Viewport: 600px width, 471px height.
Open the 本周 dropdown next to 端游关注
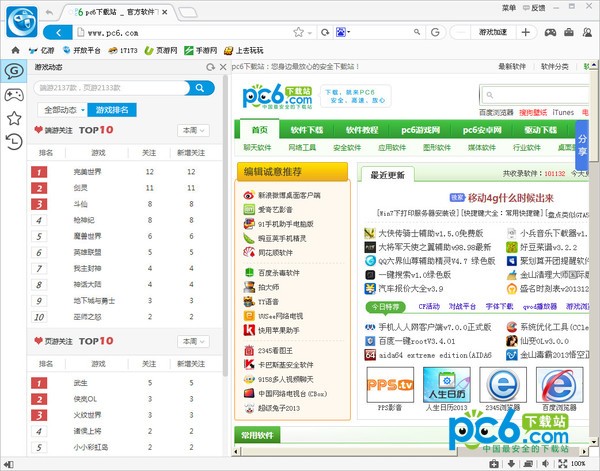click(192, 130)
